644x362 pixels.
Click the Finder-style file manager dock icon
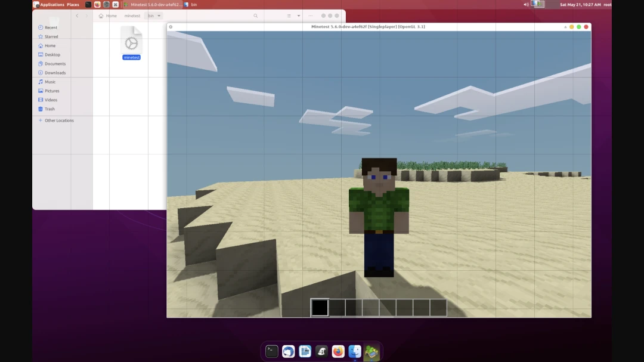click(x=355, y=351)
